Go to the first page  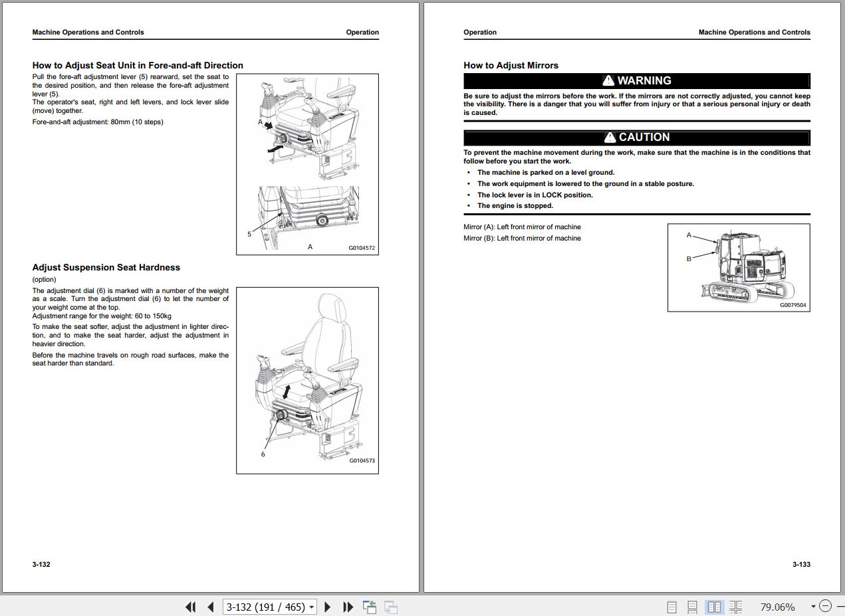(190, 607)
